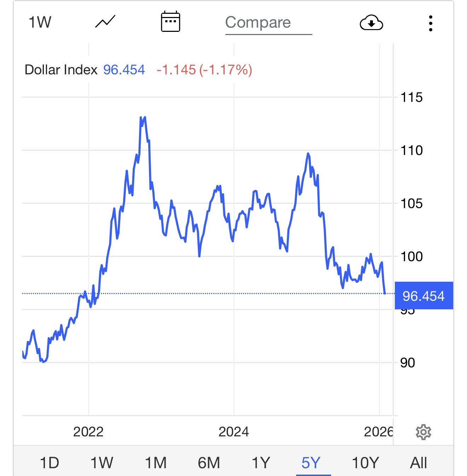The height and width of the screenshot is (476, 467).
Task: Select the 5Y time range tab
Action: (311, 463)
